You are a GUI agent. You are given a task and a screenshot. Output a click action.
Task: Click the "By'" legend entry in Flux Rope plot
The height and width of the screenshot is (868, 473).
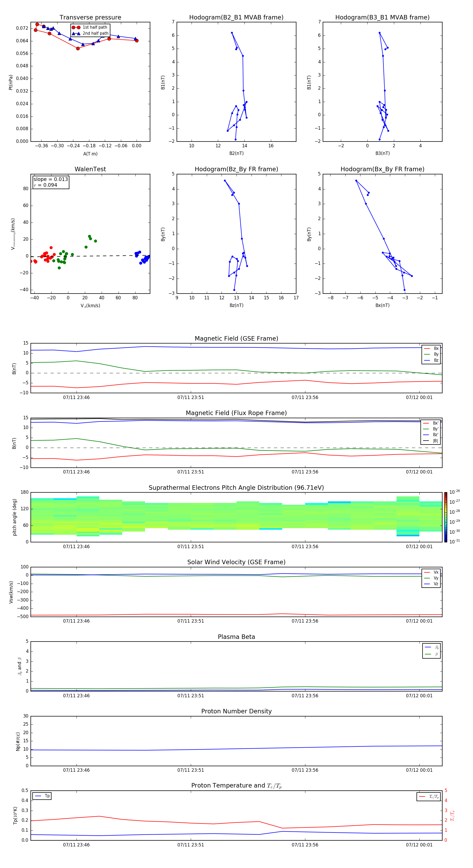tap(431, 429)
